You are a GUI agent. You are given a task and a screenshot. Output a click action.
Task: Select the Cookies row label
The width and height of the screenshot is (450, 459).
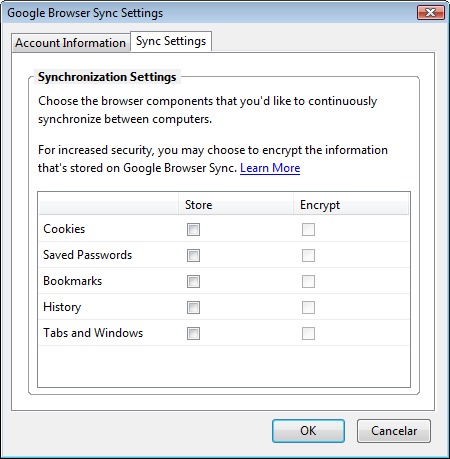point(64,229)
